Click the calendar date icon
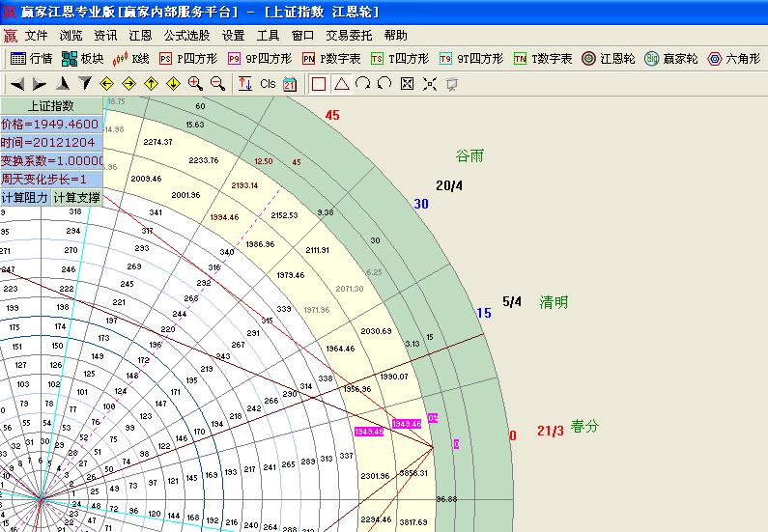The width and height of the screenshot is (768, 532). coord(291,84)
